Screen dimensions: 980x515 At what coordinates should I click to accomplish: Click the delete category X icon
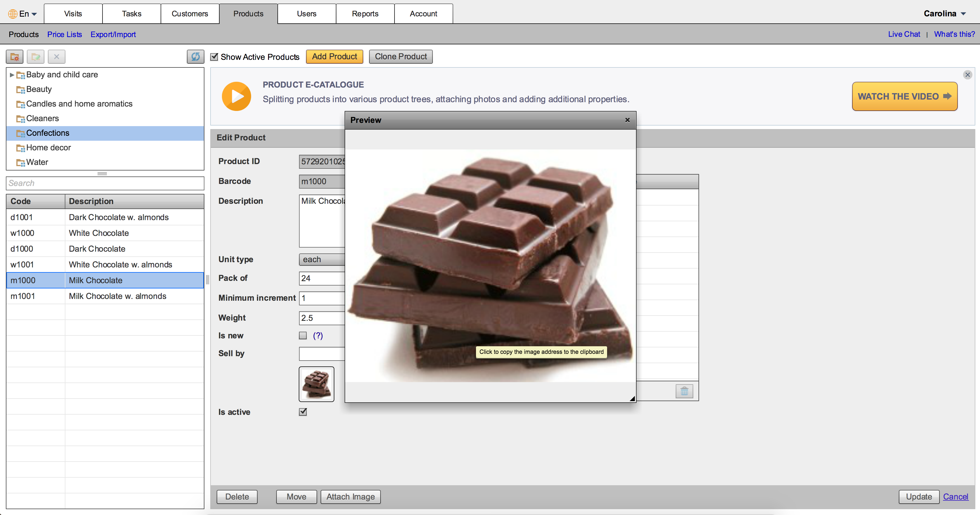coord(56,57)
